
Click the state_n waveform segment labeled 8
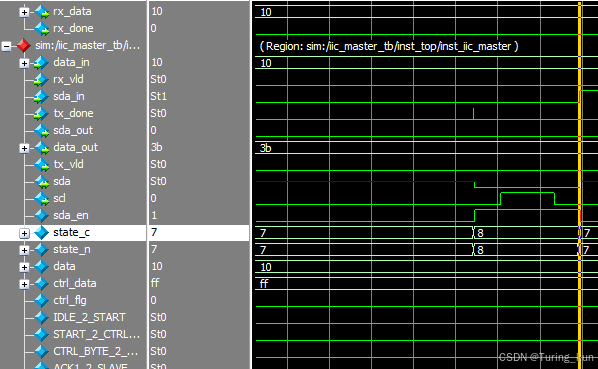[526, 250]
